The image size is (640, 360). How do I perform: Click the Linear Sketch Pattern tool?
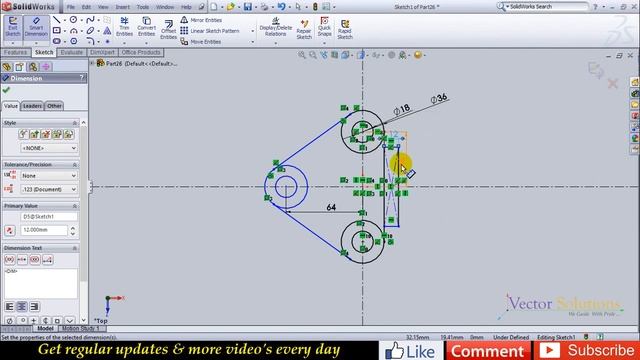210,31
